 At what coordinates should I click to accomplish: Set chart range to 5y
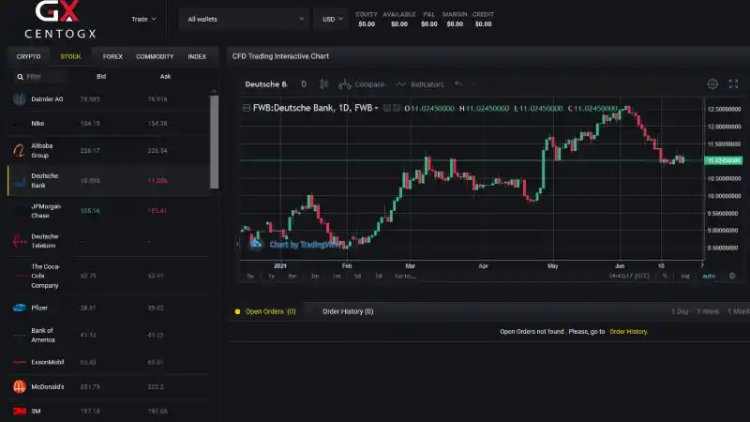tap(250, 276)
